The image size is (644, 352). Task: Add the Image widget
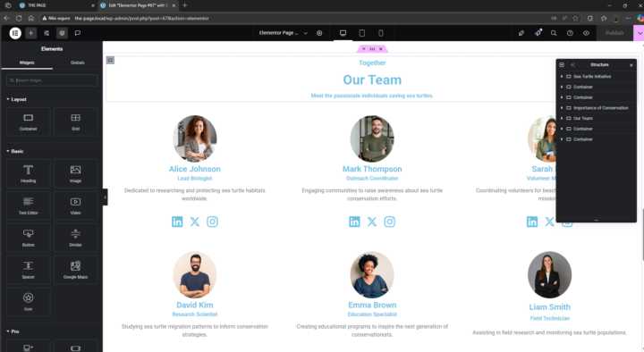pyautogui.click(x=75, y=173)
